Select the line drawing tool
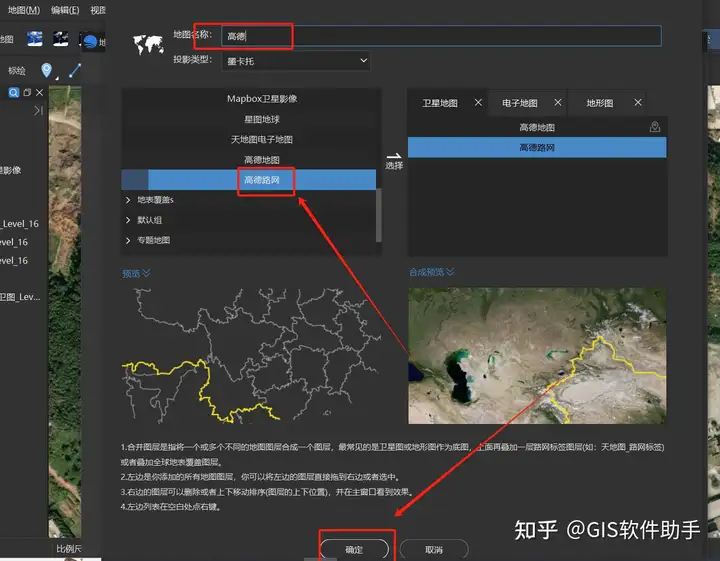This screenshot has height=561, width=720. tap(75, 70)
